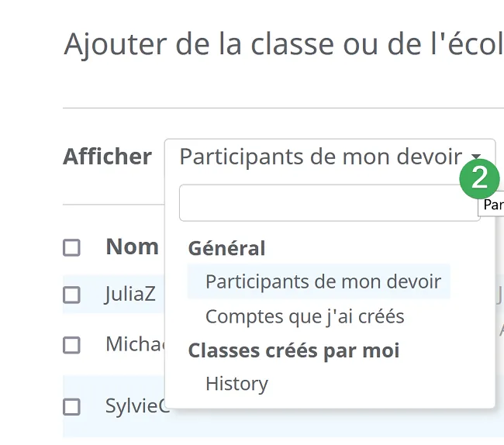The image size is (504, 445).
Task: Click the dropdown caret arrow beside Afficher selector
Action: click(x=476, y=157)
